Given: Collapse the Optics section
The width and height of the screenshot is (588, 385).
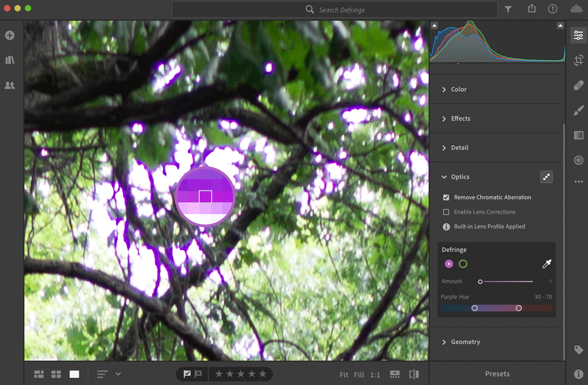Looking at the screenshot, I should 444,177.
